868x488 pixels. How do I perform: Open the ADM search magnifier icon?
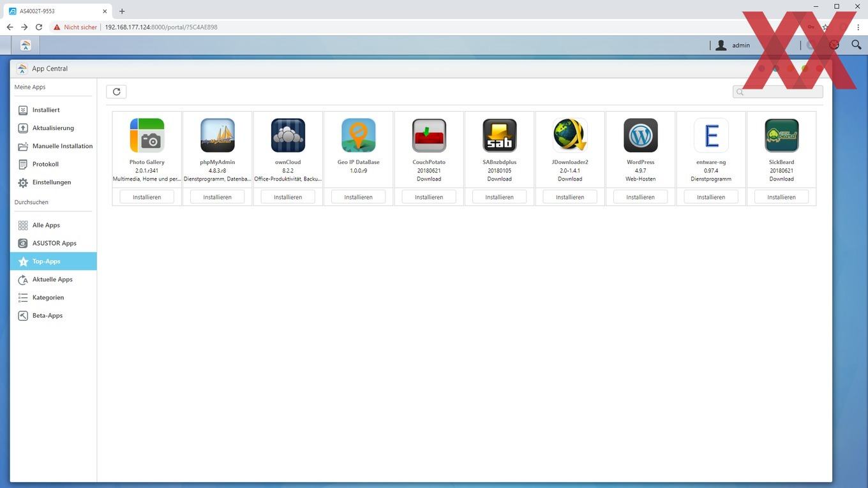tap(857, 45)
